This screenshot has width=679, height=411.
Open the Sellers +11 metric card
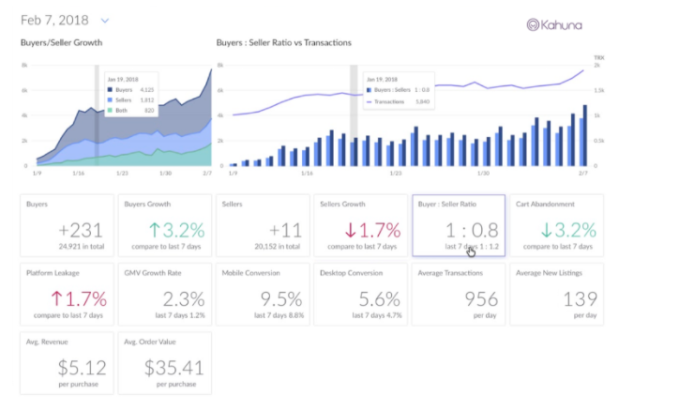tap(263, 225)
